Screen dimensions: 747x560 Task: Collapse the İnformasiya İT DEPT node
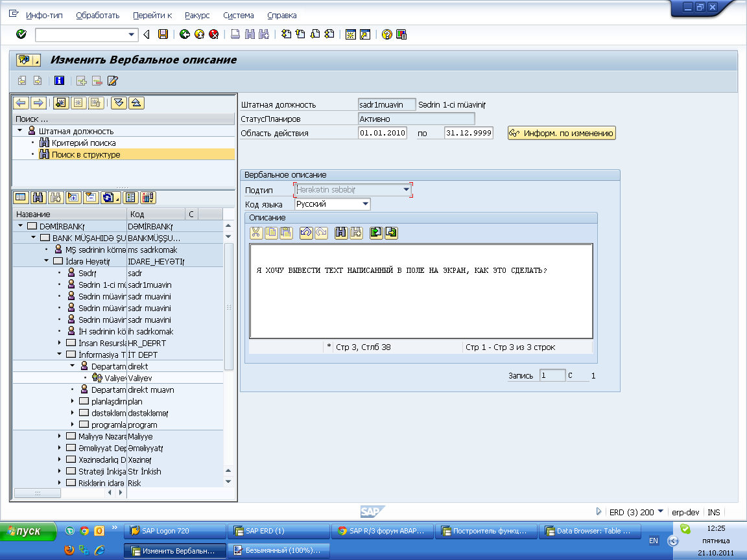(x=59, y=355)
